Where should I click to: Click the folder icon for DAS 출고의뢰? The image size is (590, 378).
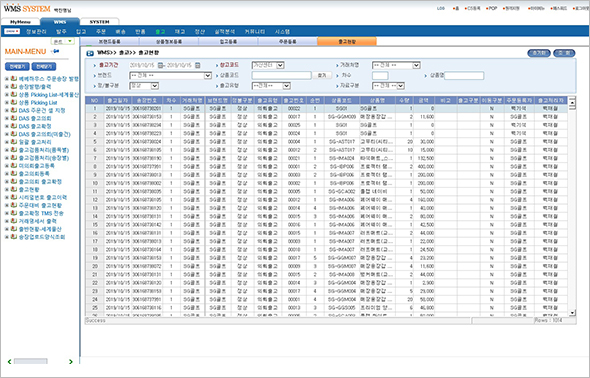tap(14, 118)
